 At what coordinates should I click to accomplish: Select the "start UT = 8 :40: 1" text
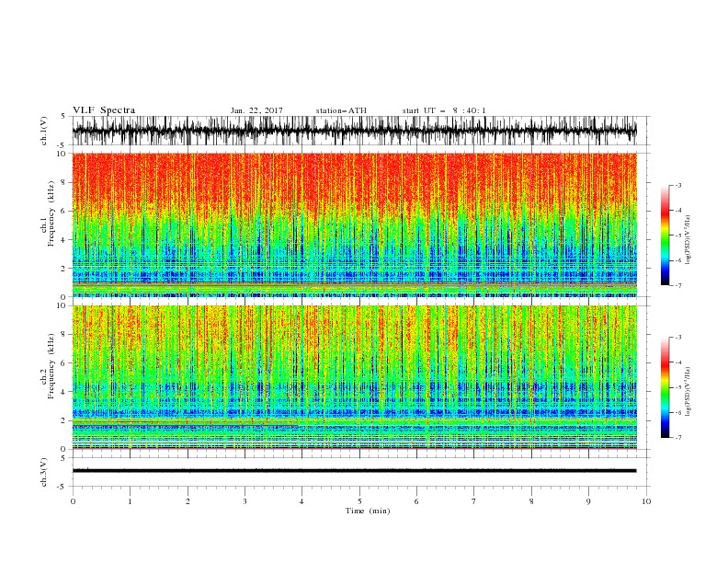444,110
